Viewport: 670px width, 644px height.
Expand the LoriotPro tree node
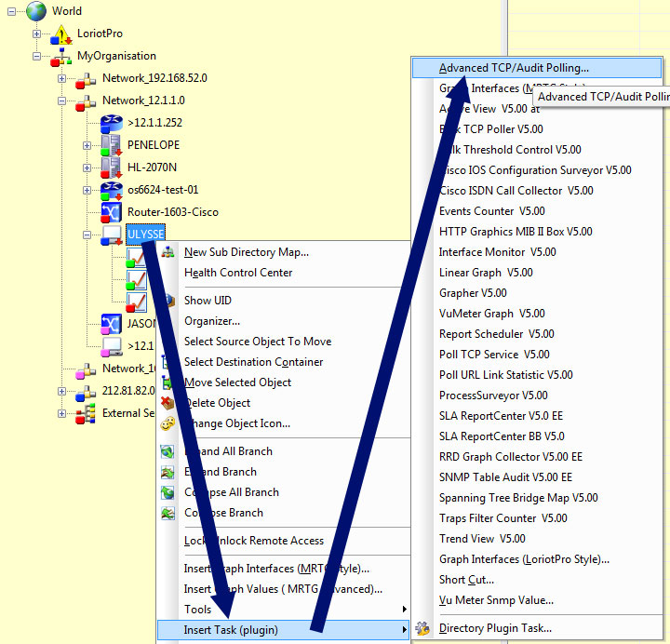pos(36,34)
